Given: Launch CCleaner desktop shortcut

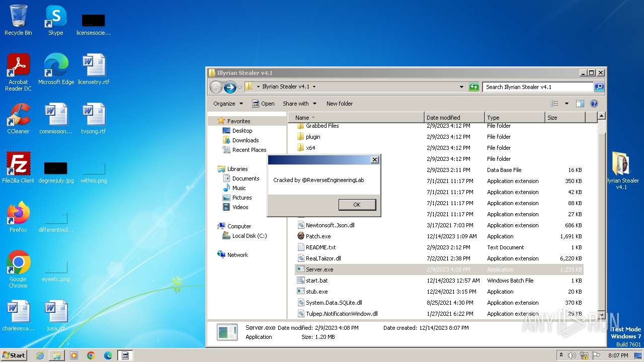Looking at the screenshot, I should click(x=18, y=119).
